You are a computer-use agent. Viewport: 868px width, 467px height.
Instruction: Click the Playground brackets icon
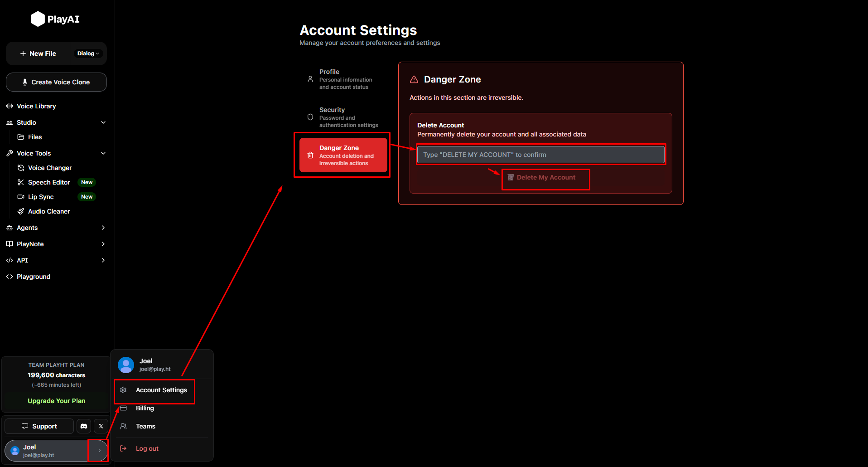[x=10, y=277]
